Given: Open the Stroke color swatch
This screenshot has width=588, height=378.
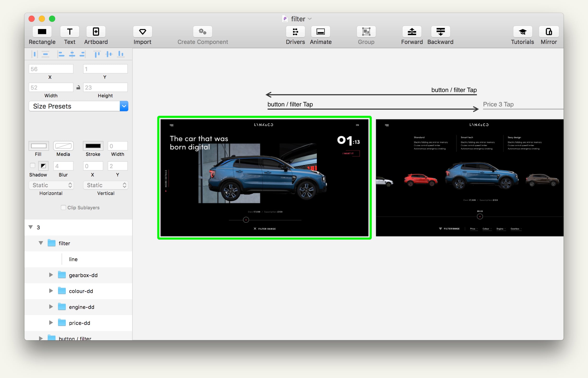Looking at the screenshot, I should (x=93, y=146).
